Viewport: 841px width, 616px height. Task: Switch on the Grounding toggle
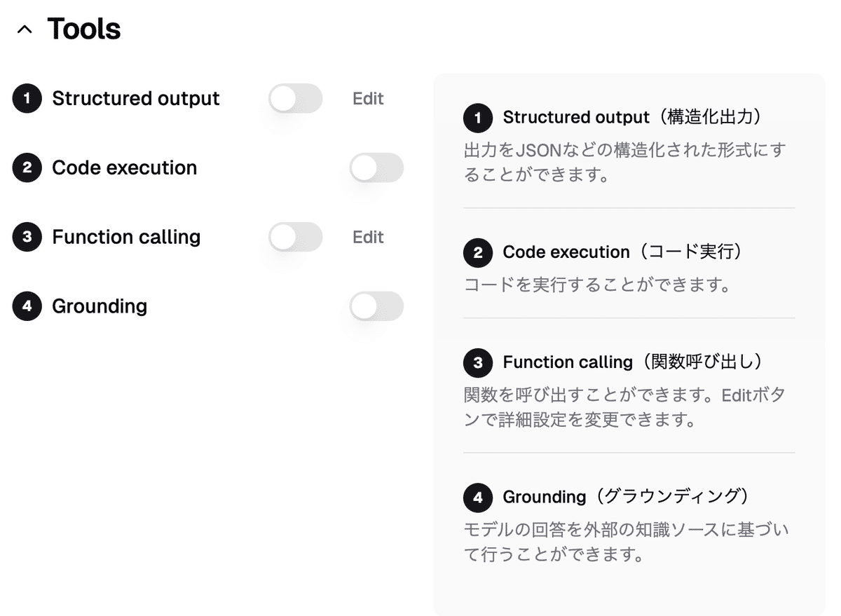coord(376,307)
